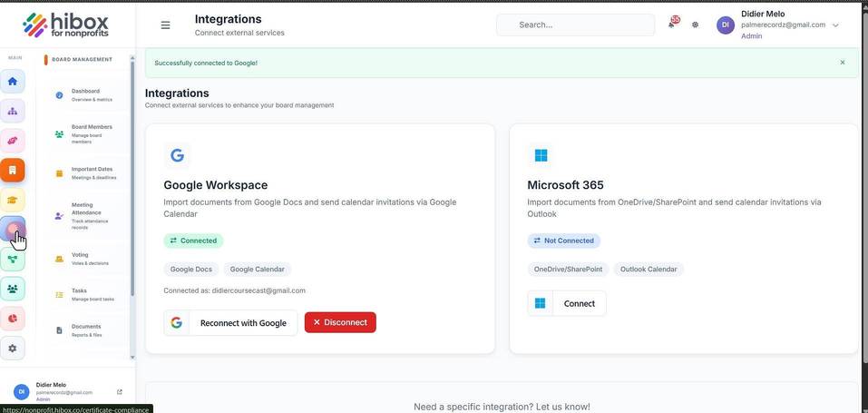Open the notifications bell with red badge
Viewport: 868px width, 413px height.
[x=673, y=24]
